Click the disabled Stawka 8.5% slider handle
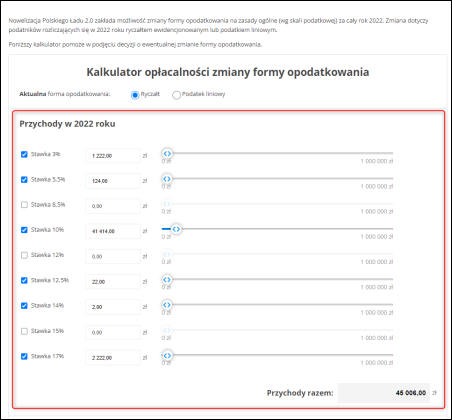Image resolution: width=452 pixels, height=420 pixels. (x=167, y=204)
